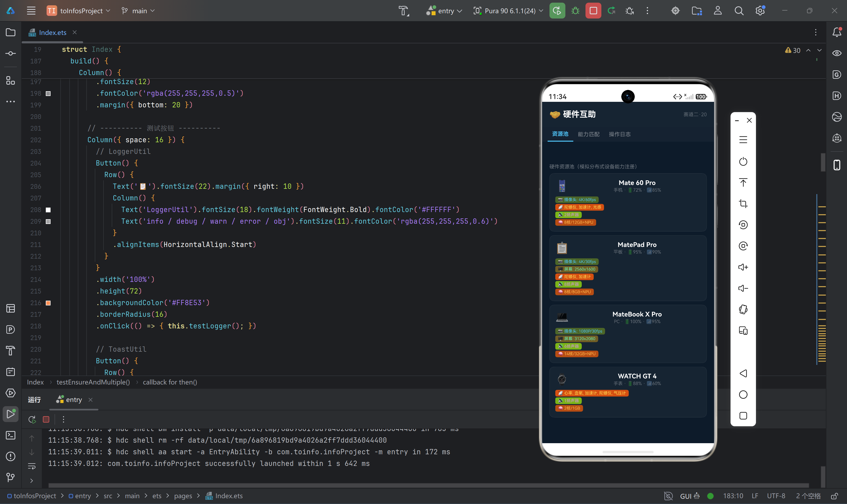The height and width of the screenshot is (504, 847).
Task: Tap the WATCH GT 4 device card
Action: [x=628, y=392]
